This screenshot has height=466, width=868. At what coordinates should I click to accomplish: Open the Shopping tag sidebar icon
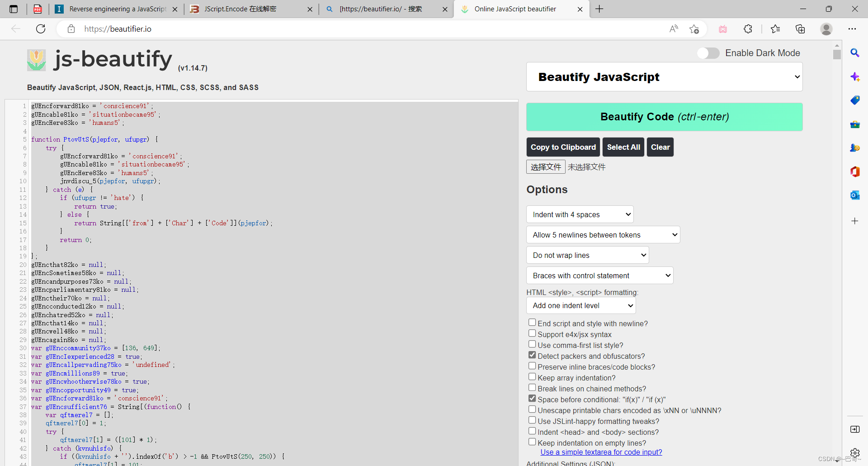tap(855, 100)
